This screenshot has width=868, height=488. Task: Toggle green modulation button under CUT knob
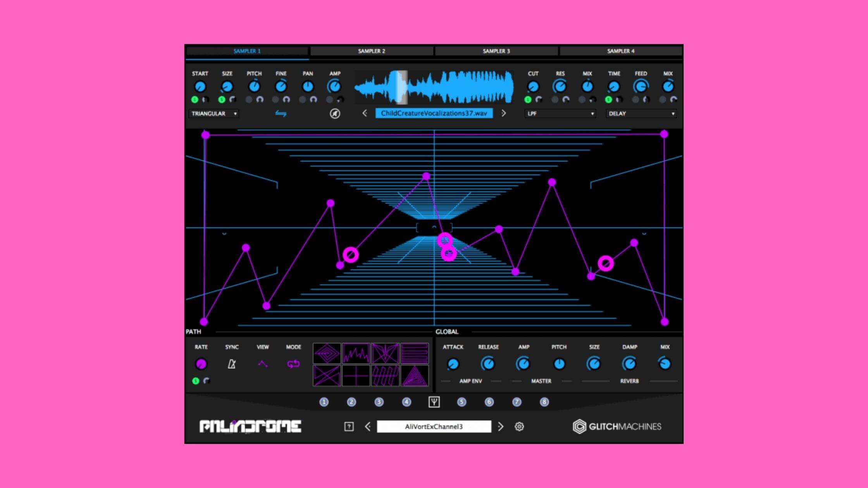[x=528, y=100]
